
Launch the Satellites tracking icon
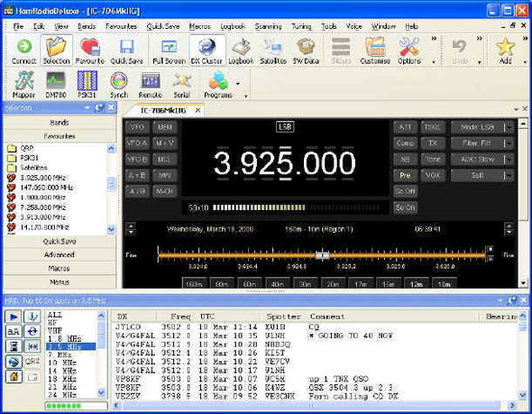(273, 51)
